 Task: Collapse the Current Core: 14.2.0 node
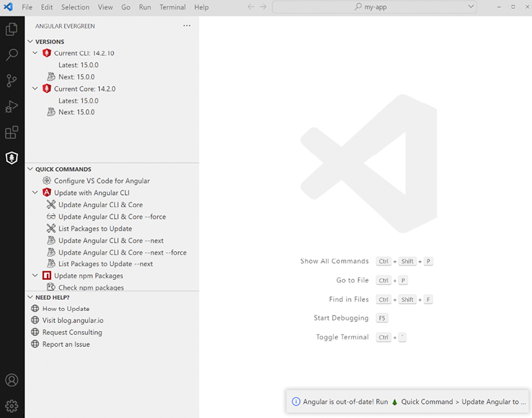[x=35, y=88]
